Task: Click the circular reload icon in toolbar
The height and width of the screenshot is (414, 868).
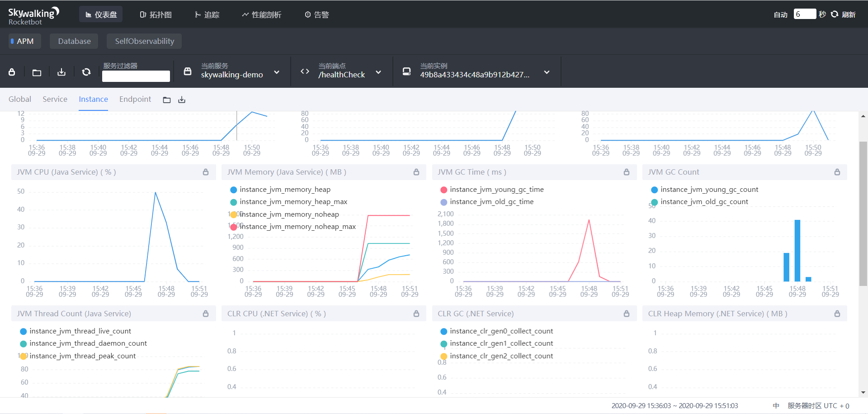Action: click(86, 72)
